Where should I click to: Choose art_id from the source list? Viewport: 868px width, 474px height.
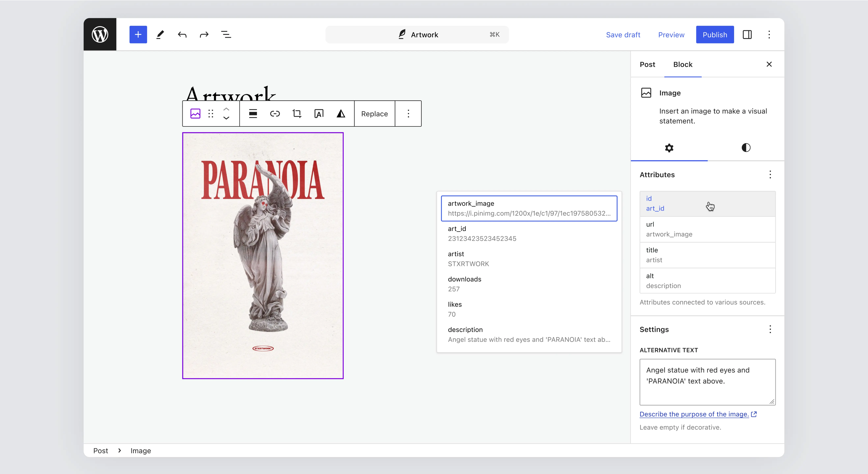coord(529,234)
